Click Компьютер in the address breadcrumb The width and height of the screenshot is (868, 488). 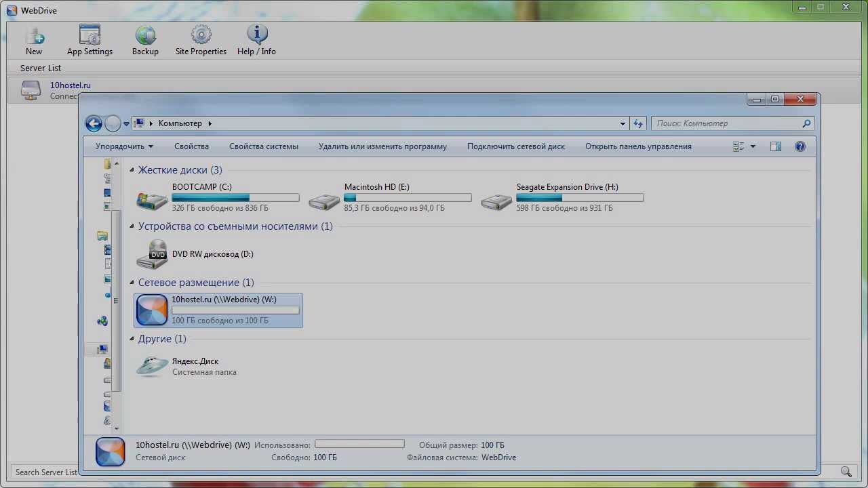[180, 123]
